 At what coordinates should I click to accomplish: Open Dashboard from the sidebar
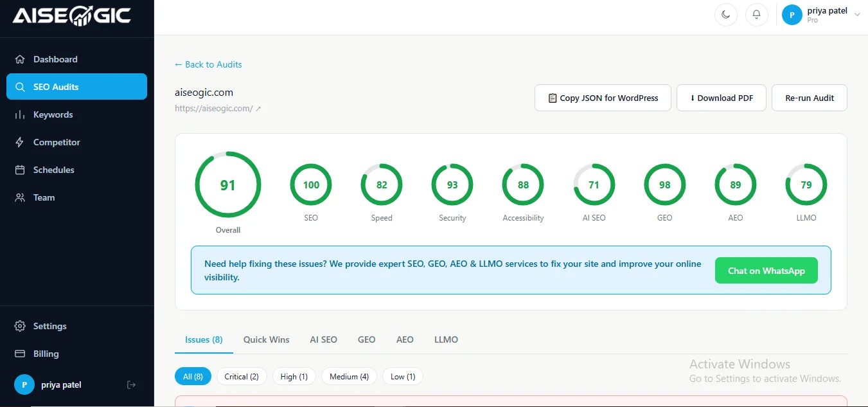[76, 59]
